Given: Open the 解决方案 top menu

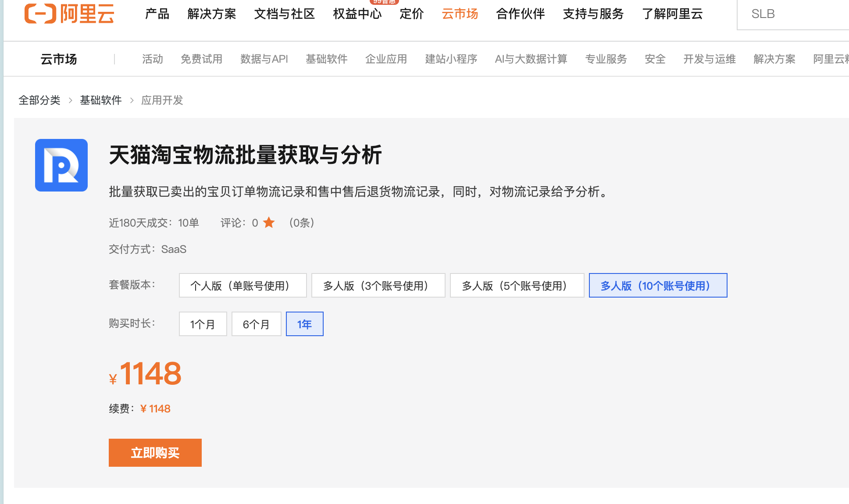Looking at the screenshot, I should click(212, 14).
